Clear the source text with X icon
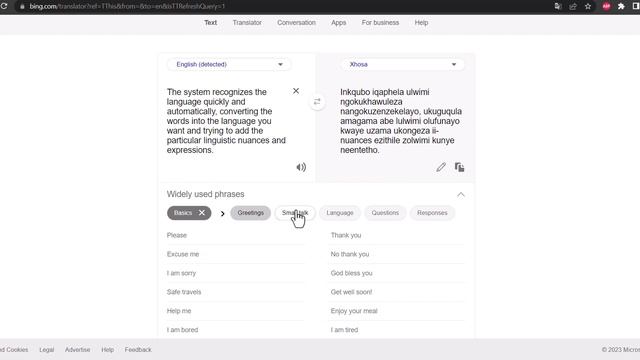The width and height of the screenshot is (640, 360). (x=296, y=91)
